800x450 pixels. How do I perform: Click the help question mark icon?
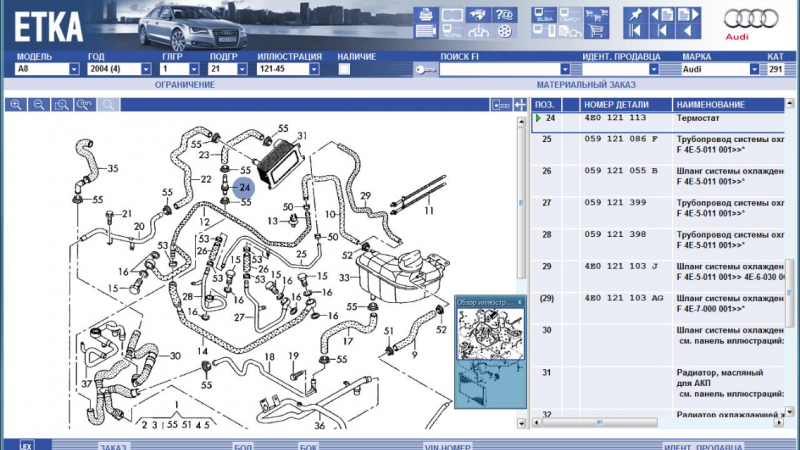coord(504,14)
